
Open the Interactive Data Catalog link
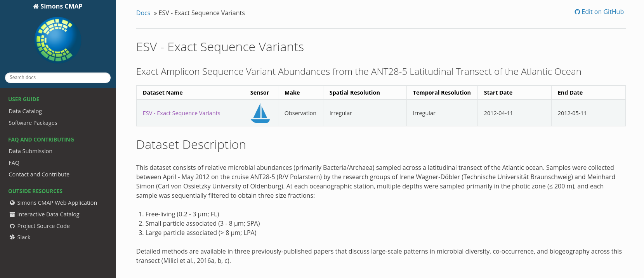tap(48, 214)
